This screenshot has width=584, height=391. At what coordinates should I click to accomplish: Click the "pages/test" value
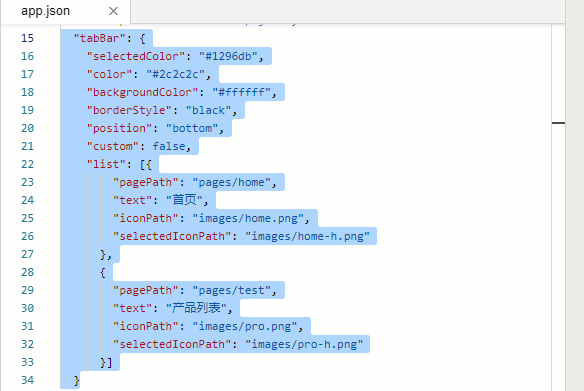(232, 290)
